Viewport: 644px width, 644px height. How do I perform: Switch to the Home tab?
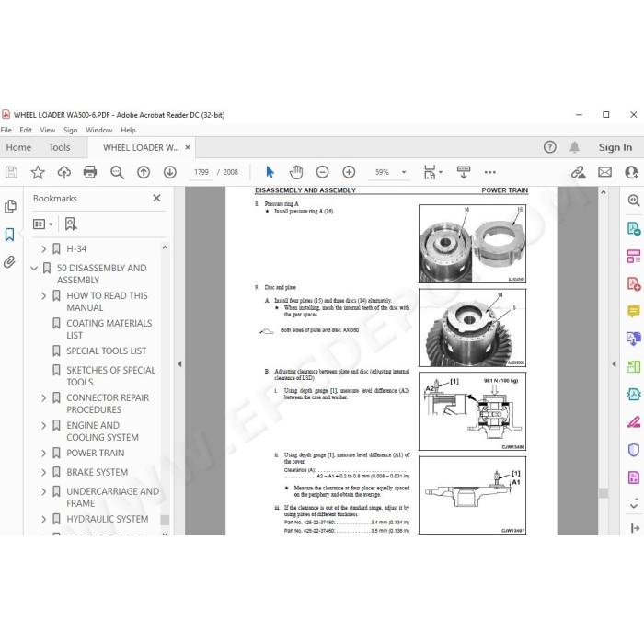click(18, 147)
